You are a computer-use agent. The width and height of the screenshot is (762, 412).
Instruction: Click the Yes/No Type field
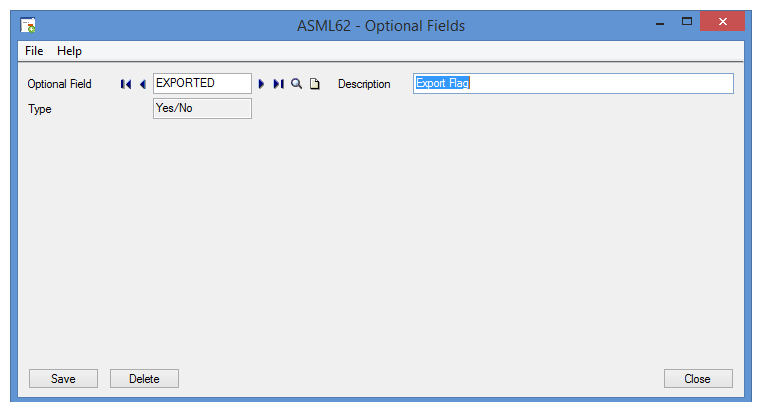[x=202, y=108]
